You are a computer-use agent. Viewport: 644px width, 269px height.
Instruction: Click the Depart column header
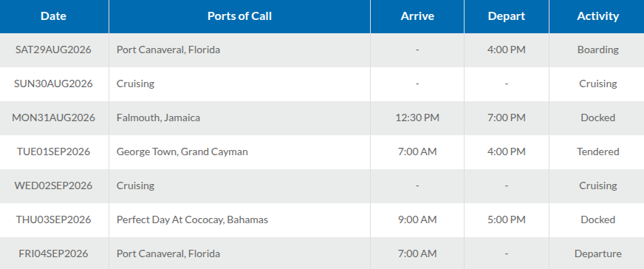click(507, 16)
